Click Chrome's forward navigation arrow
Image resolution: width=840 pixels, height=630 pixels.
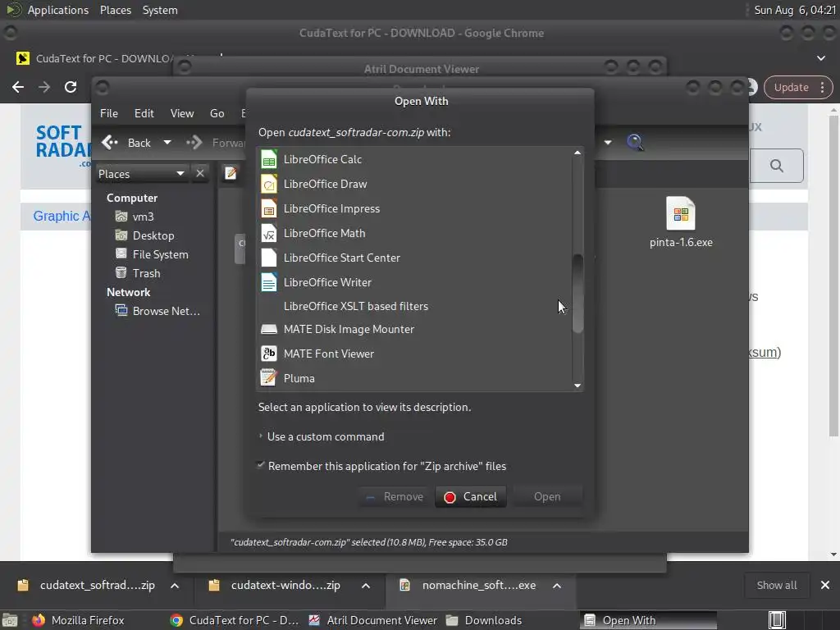click(44, 87)
